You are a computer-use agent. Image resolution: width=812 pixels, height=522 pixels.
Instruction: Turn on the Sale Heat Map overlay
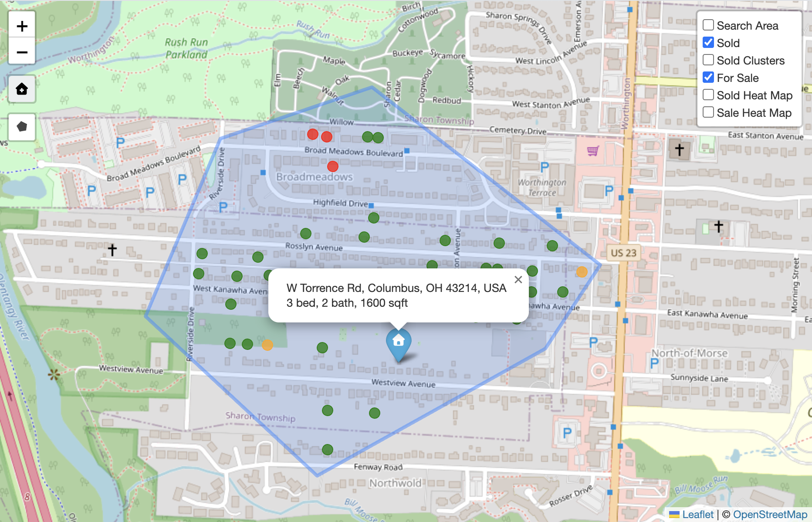[708, 112]
